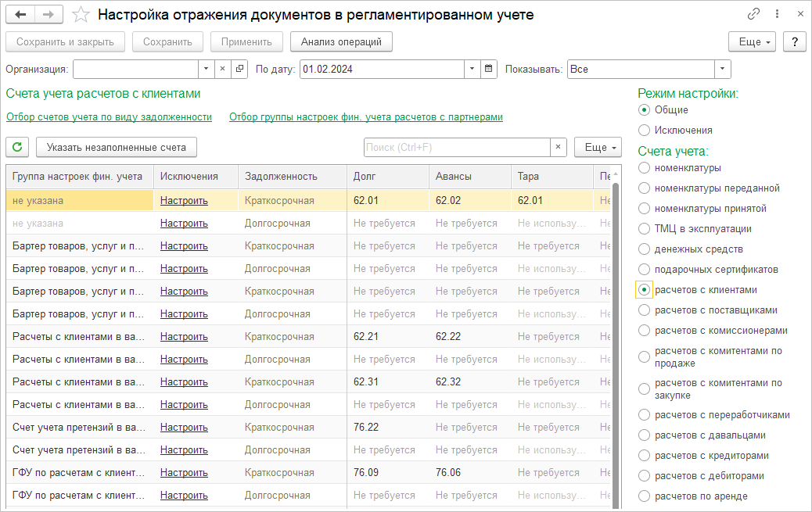
Task: Open the Еще menu beside search field
Action: pyautogui.click(x=598, y=147)
